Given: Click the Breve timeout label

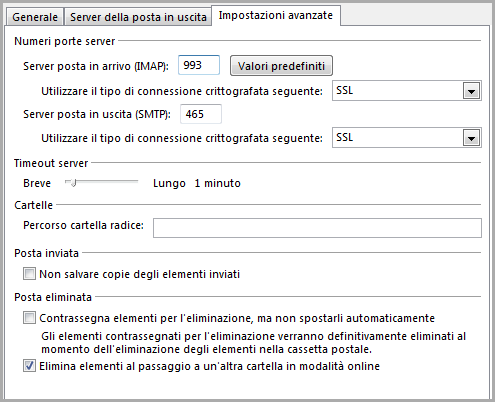Looking at the screenshot, I should [x=37, y=183].
